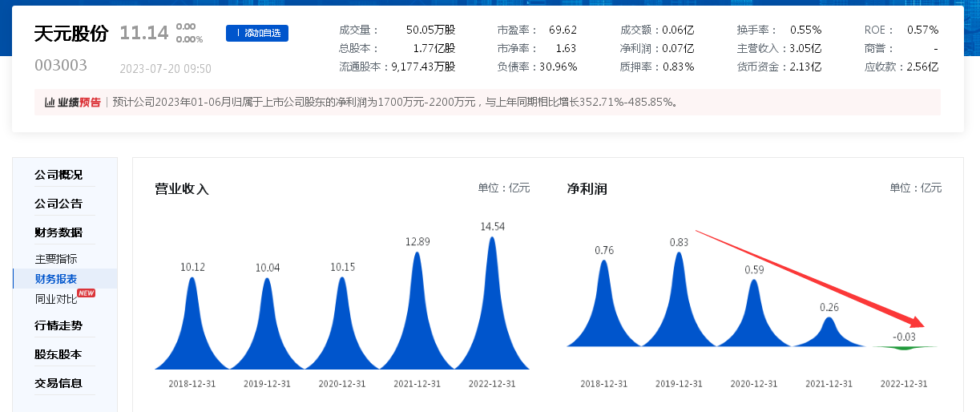Click the 净利润 chart title

click(x=587, y=189)
